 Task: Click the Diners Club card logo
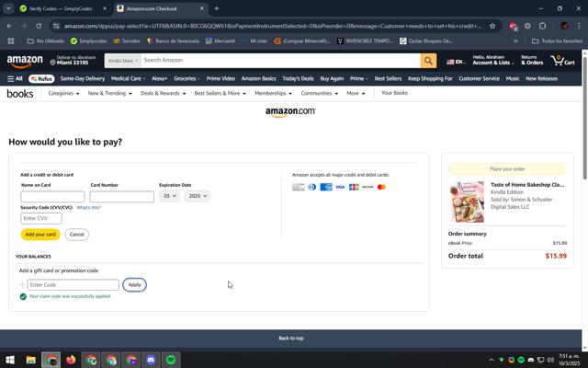(312, 187)
